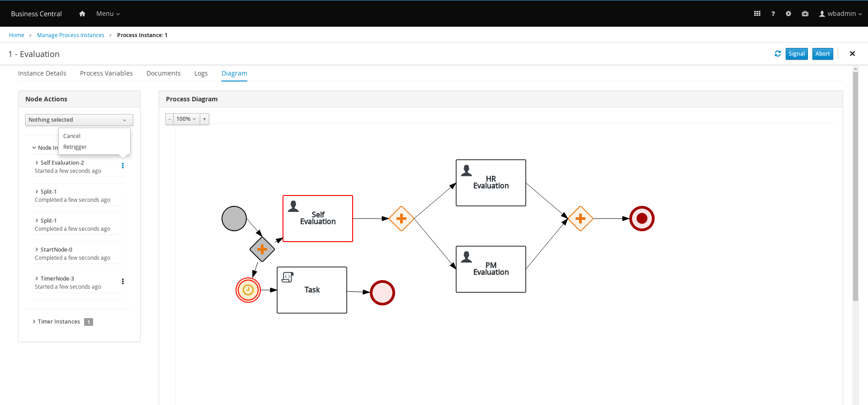The image size is (868, 405).
Task: Click the PM Evaluation task node
Action: 491,269
